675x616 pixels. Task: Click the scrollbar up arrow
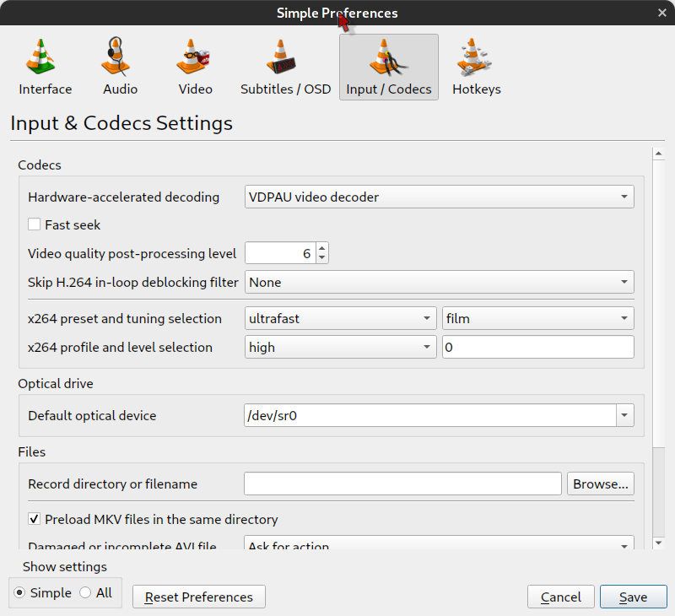[658, 154]
